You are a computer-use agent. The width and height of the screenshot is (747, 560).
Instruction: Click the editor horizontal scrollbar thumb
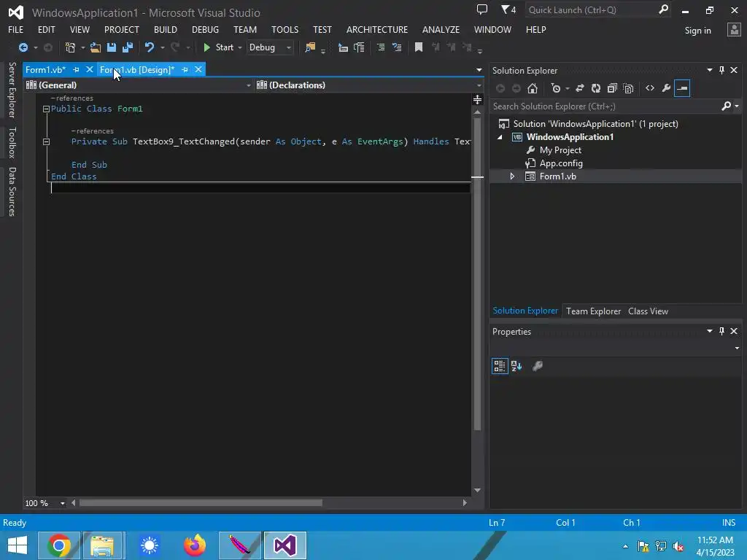[201, 503]
